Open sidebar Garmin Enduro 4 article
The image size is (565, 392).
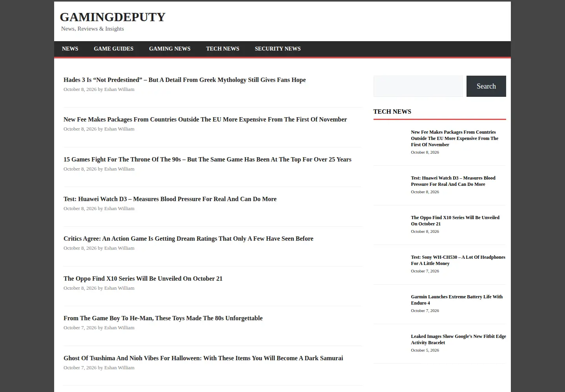click(x=457, y=300)
